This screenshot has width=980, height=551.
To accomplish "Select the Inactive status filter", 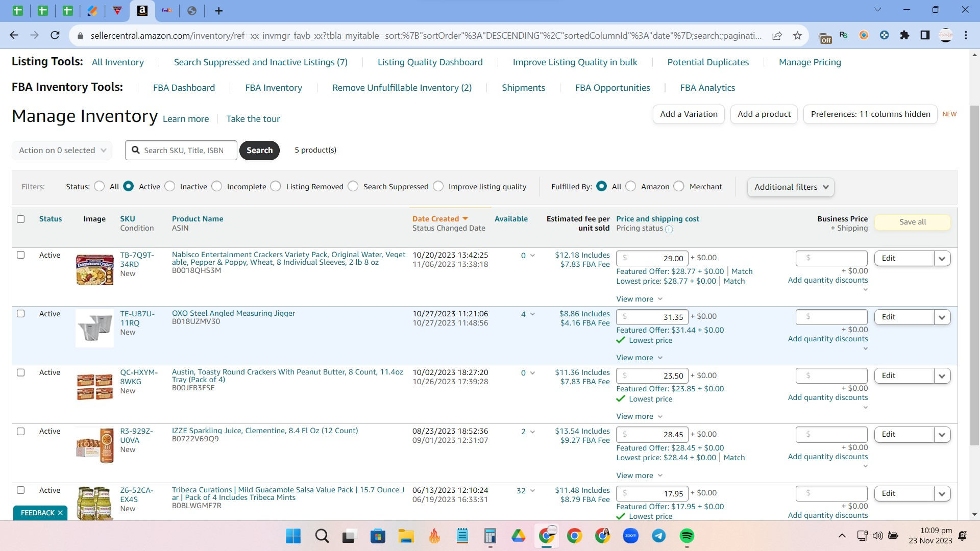I will click(170, 186).
